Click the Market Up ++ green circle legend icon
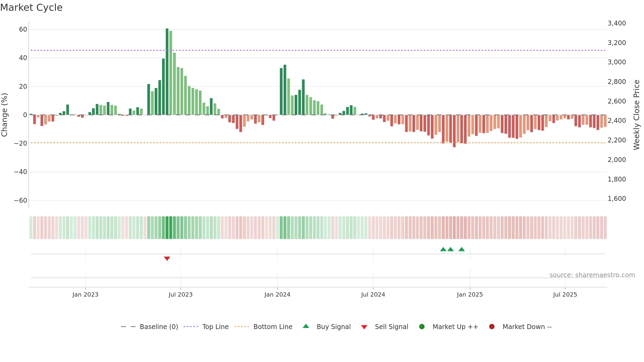Viewport: 644px width, 362px height. click(422, 327)
